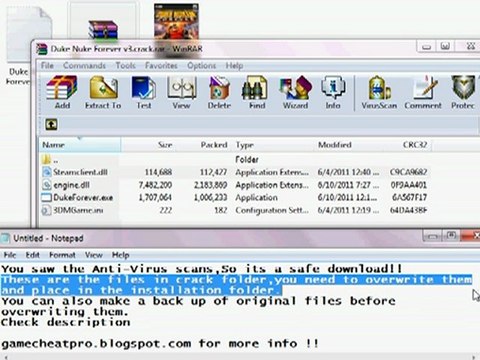The width and height of the screenshot is (480, 360).
Task: Open the Duke Nukem game desktop icon
Action: pyautogui.click(x=176, y=22)
